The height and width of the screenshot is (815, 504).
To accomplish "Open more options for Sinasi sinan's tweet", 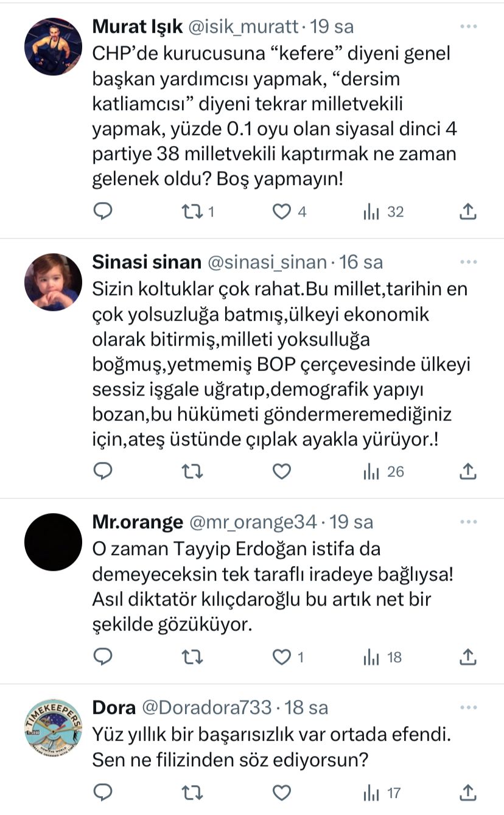I will click(x=468, y=262).
